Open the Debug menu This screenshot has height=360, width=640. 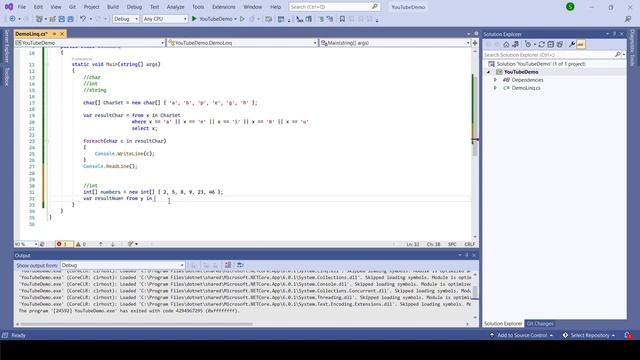pos(134,7)
